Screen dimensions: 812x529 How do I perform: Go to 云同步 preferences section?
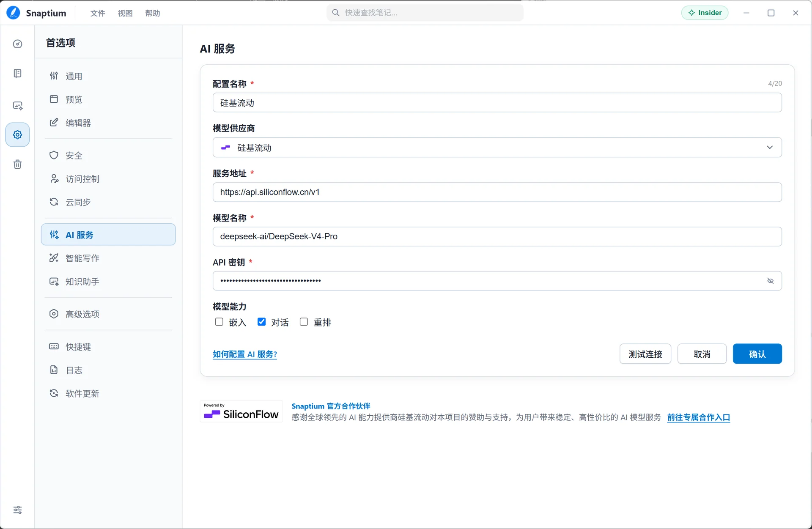(108, 202)
